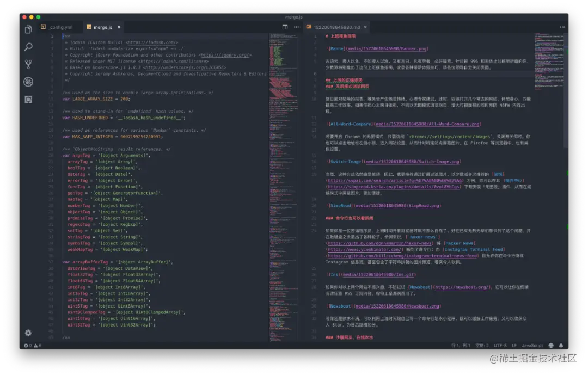Screen dimensions: 588x375
Task: Split the merge.js editor pane
Action: [x=285, y=27]
